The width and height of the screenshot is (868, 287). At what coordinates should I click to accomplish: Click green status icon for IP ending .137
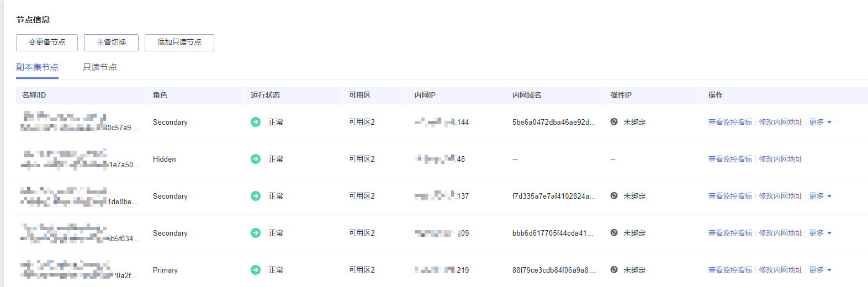(255, 196)
